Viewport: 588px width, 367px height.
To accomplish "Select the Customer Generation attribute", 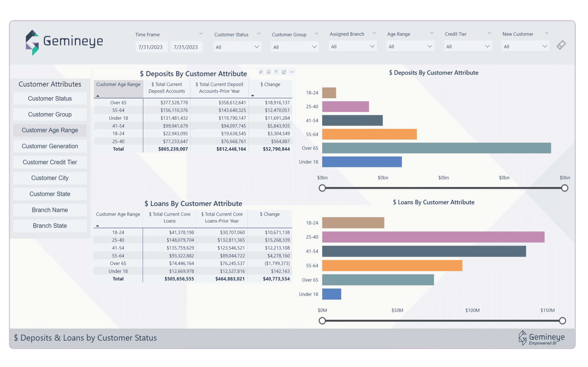I will (50, 146).
